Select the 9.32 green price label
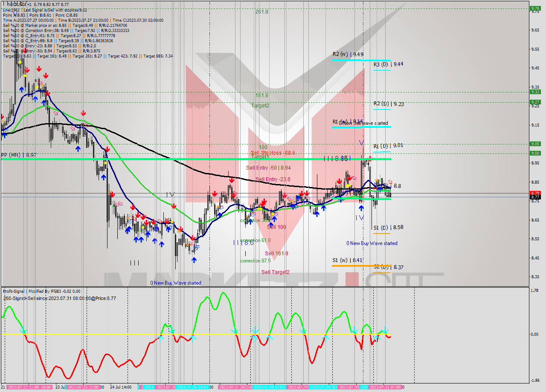The height and width of the screenshot is (392, 546). point(535,92)
